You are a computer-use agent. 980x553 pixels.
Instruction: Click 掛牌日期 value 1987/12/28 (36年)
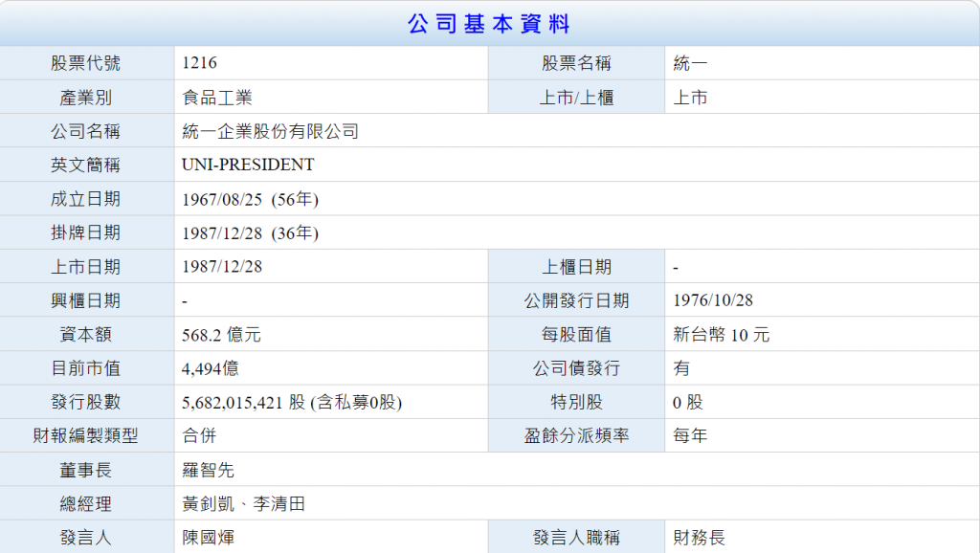tap(250, 232)
